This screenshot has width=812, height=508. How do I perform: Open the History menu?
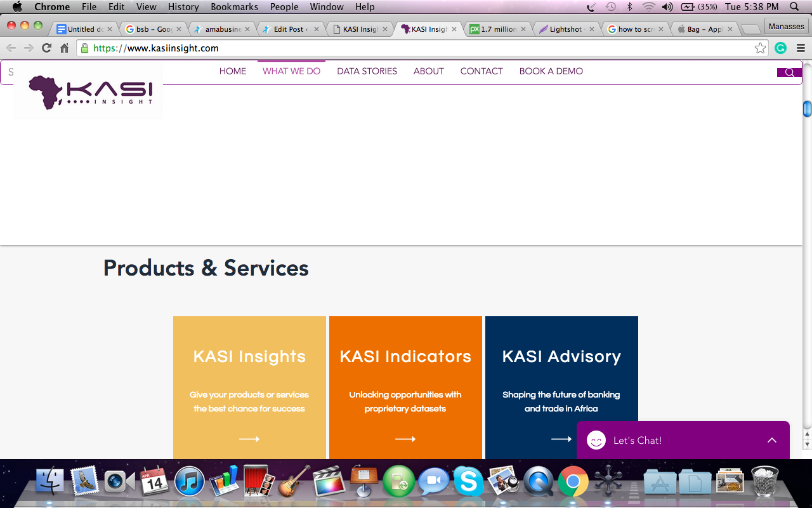tap(183, 7)
